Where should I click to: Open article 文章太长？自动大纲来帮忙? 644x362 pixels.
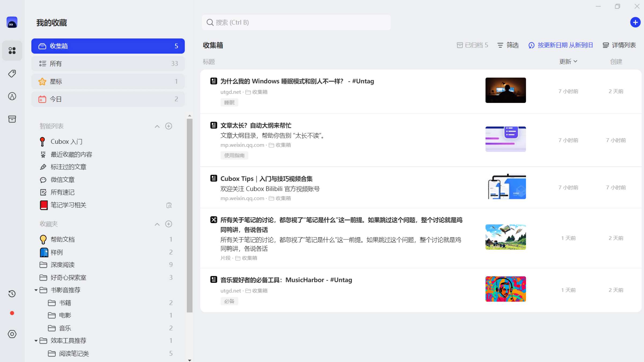click(256, 125)
